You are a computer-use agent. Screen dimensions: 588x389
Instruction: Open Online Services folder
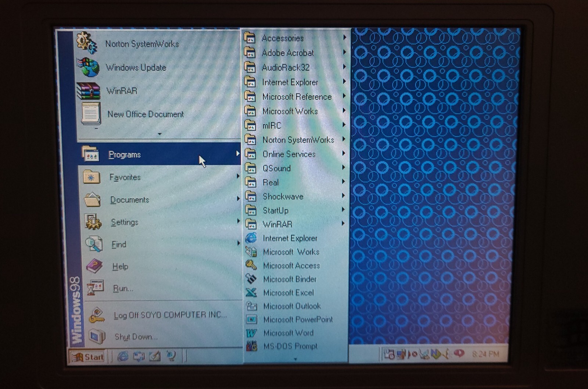295,154
